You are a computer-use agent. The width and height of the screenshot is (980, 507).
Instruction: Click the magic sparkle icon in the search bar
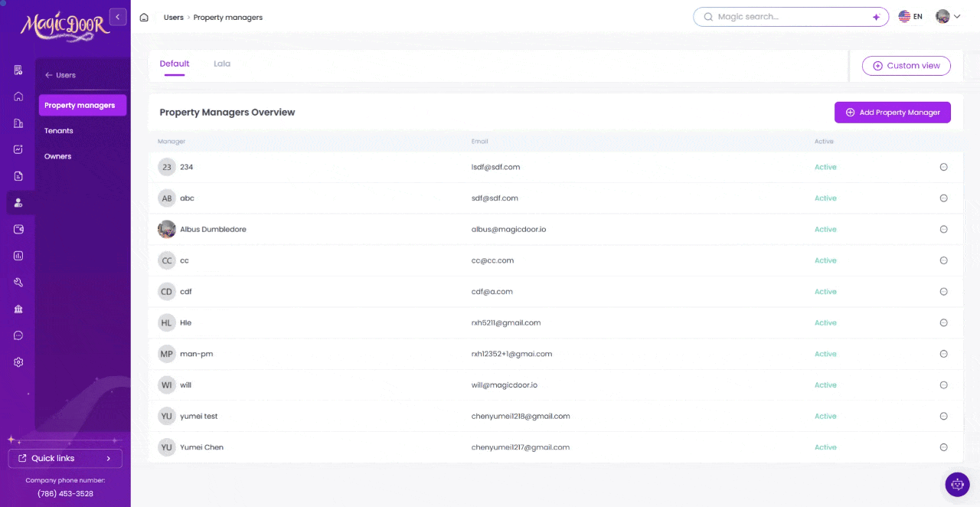[876, 16]
